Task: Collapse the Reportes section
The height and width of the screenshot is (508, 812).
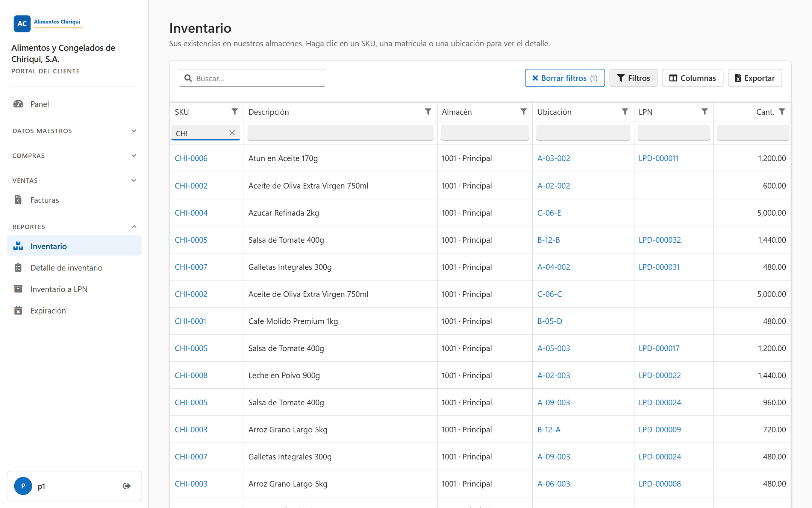Action: click(74, 227)
